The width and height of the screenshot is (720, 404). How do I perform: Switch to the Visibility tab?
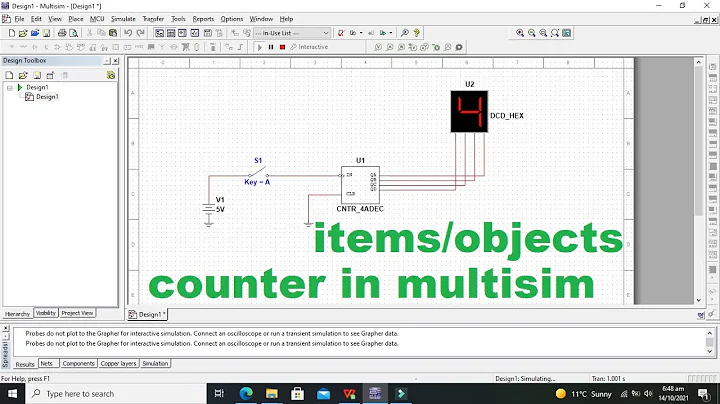(46, 313)
